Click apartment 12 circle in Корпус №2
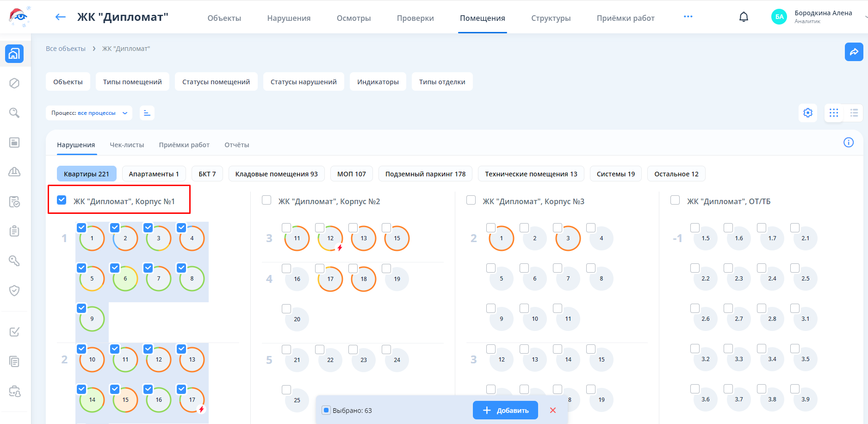Screen dimensions: 868x424 [330, 238]
